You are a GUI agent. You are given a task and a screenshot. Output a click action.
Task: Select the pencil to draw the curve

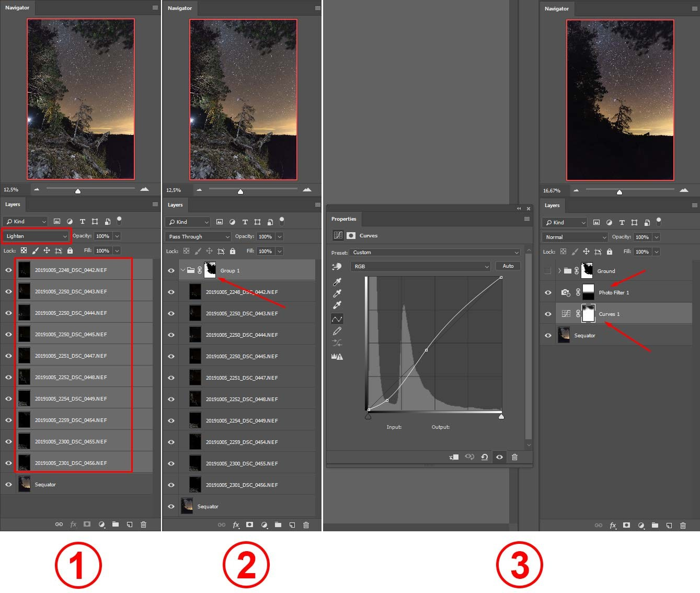coord(337,331)
